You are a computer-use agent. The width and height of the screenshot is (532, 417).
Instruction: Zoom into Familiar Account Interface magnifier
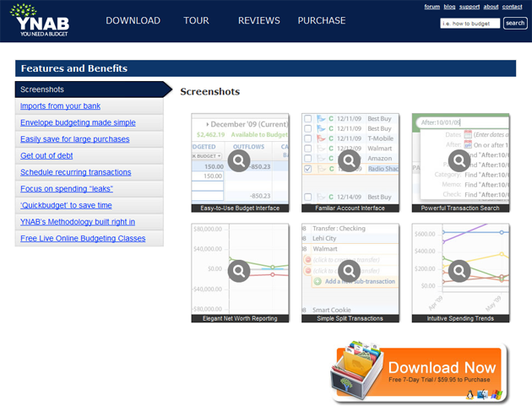pyautogui.click(x=349, y=160)
